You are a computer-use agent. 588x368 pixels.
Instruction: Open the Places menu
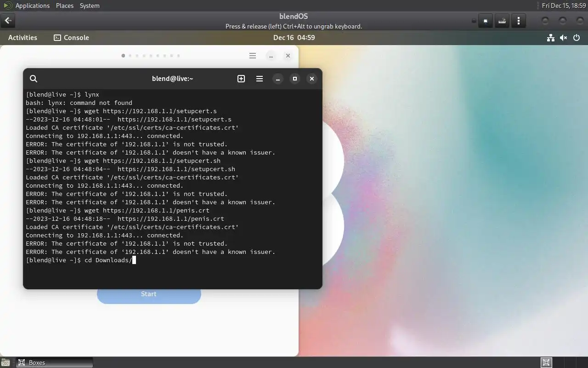(x=65, y=6)
